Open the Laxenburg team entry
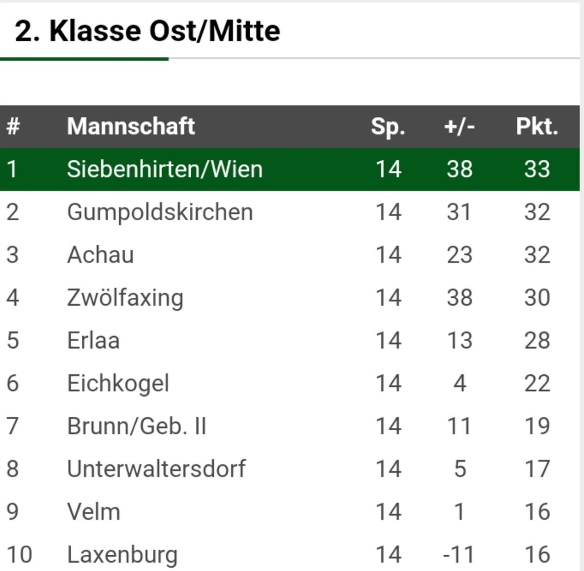The width and height of the screenshot is (584, 571). [x=122, y=555]
